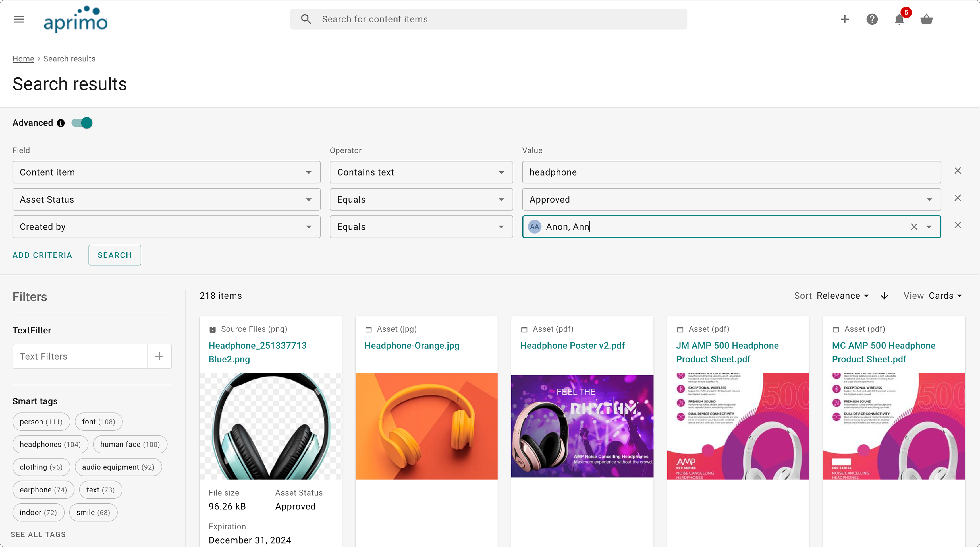Click the SEARCH button
Viewport: 980px width, 547px height.
click(x=115, y=255)
